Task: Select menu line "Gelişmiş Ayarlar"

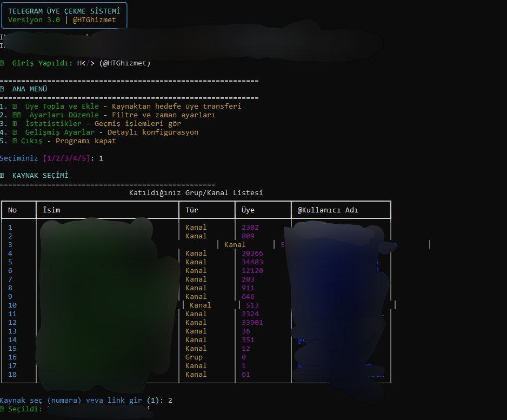Action: tap(60, 132)
